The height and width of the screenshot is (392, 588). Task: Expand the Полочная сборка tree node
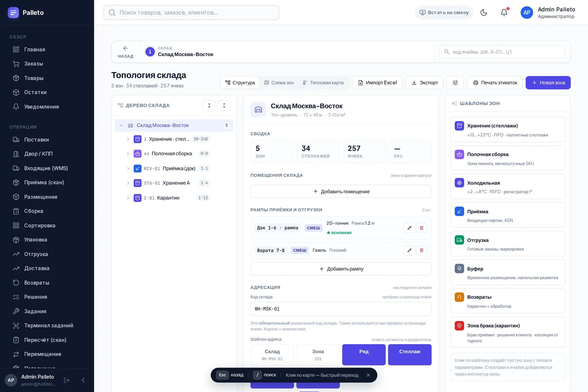click(x=128, y=154)
